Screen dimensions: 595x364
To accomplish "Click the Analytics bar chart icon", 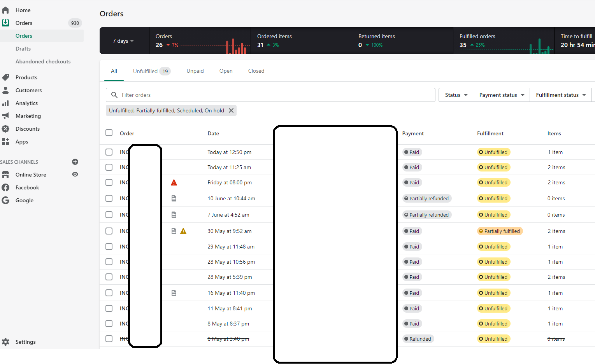I will [5, 103].
